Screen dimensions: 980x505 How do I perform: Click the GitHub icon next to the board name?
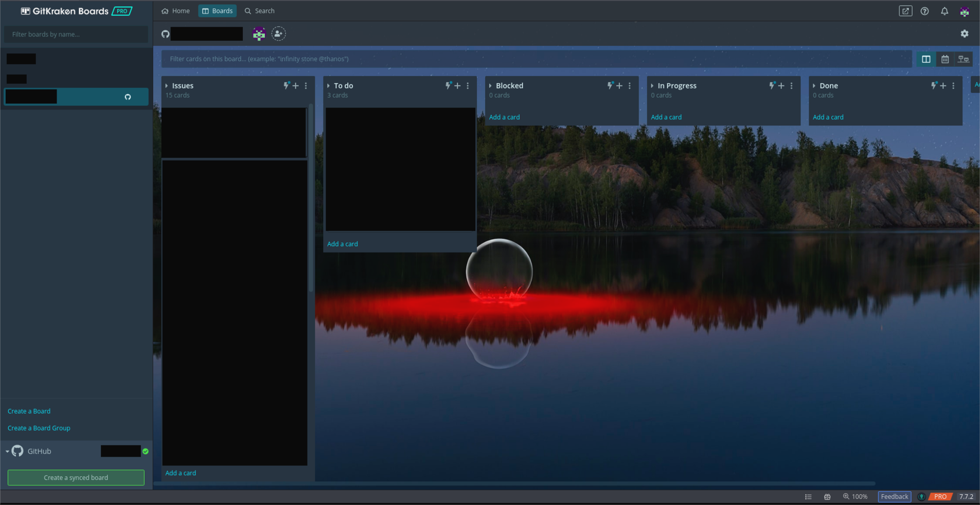[165, 34]
